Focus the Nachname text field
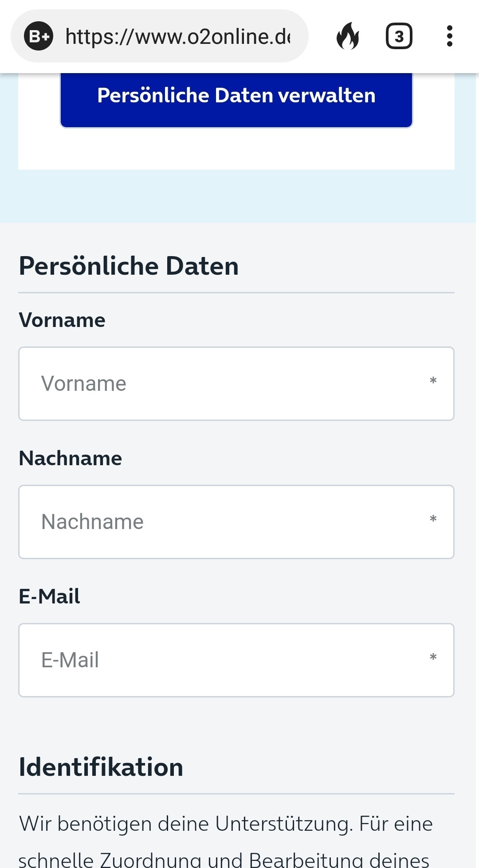Screen dimensions: 479x868 click(x=236, y=522)
